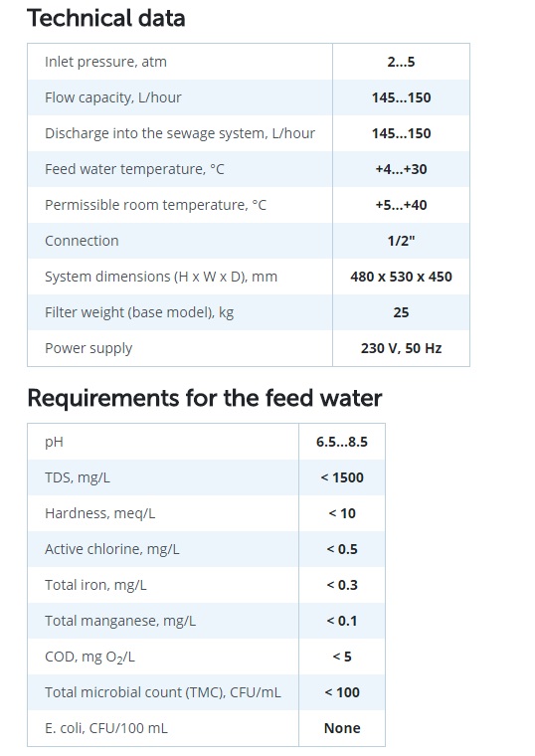
Task: Select the Filter weight (base model) label
Action: click(139, 312)
